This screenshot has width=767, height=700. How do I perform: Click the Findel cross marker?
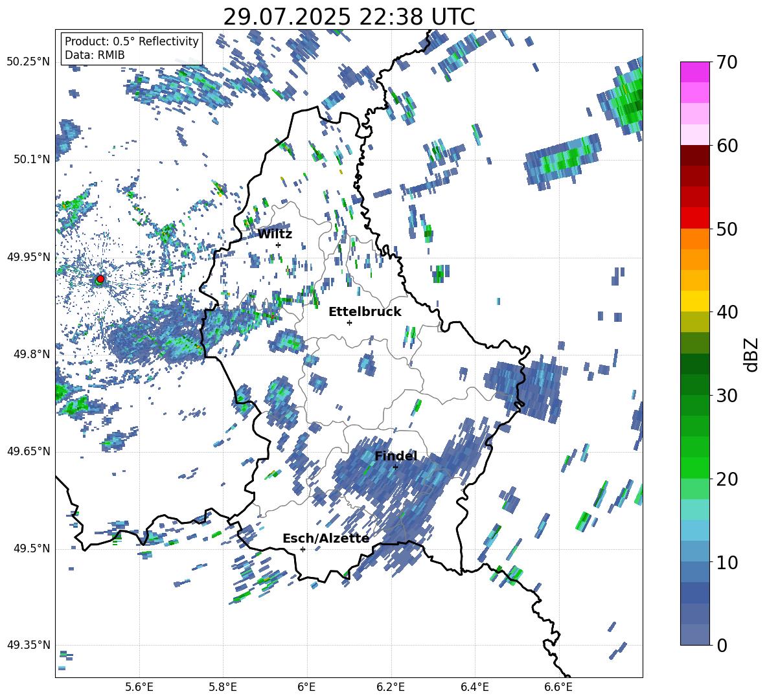coord(395,468)
